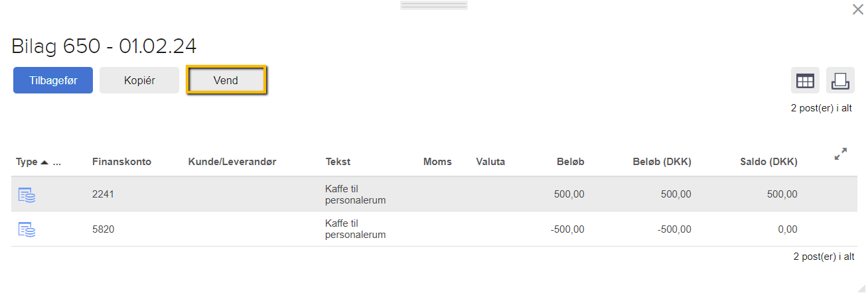Screen dimensions: 868x295
Task: Click the print icon
Action: click(840, 81)
